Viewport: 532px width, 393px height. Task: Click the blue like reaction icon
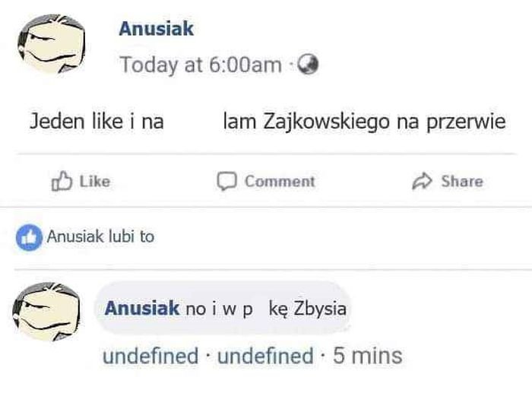pos(28,236)
